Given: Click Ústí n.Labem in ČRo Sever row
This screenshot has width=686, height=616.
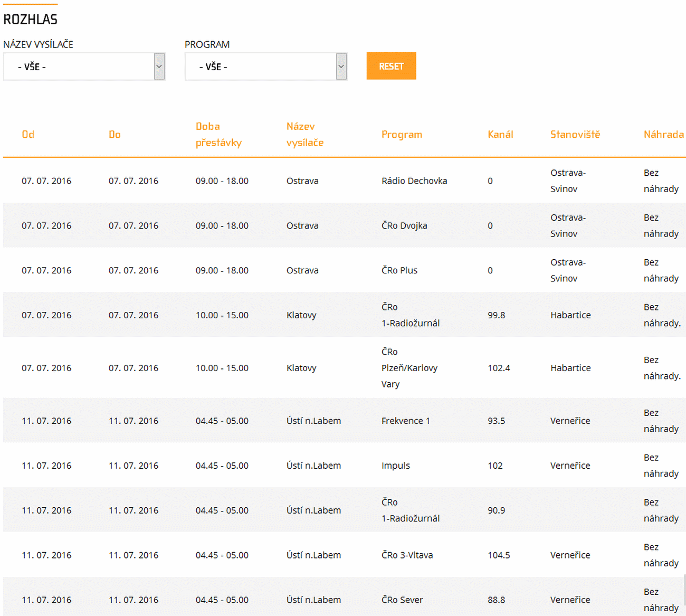Looking at the screenshot, I should 313,600.
